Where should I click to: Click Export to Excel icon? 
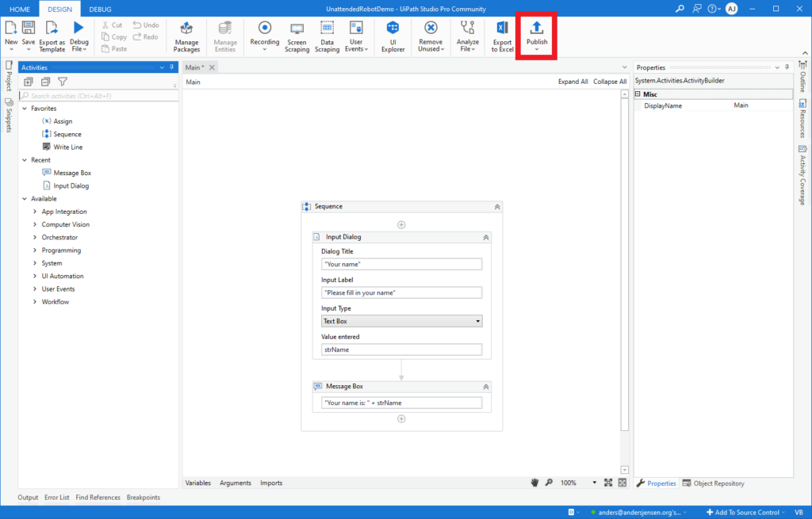(x=502, y=28)
